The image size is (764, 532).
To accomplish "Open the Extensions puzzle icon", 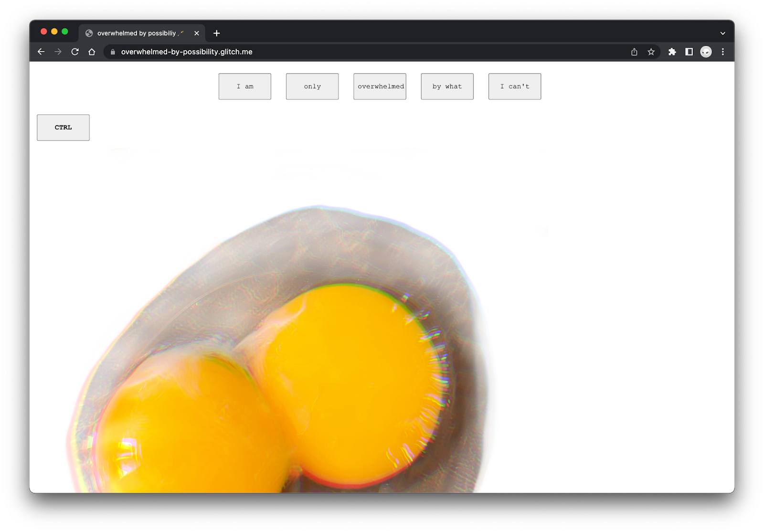I will [x=672, y=52].
